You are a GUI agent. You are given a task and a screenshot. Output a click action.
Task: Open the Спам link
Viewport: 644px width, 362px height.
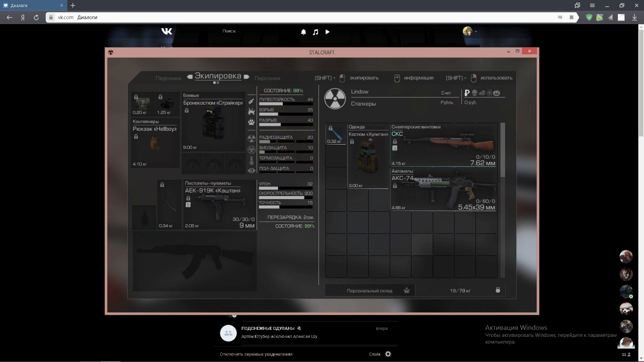[374, 354]
